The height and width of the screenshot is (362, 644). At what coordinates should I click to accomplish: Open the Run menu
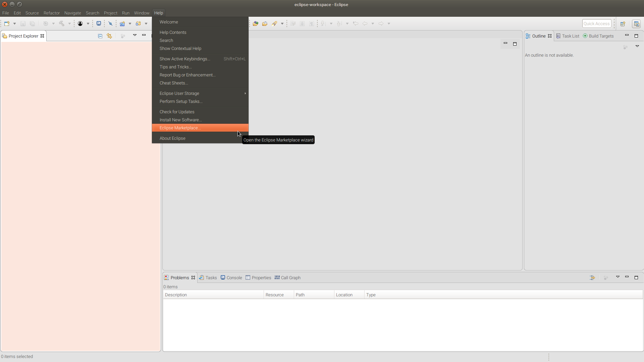[x=126, y=13]
